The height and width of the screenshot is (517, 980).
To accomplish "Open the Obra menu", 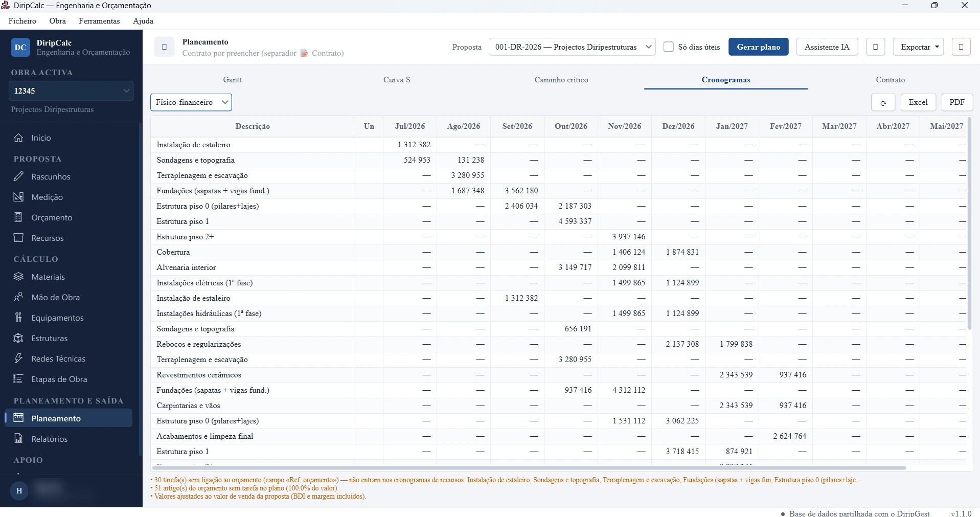I will coord(58,21).
